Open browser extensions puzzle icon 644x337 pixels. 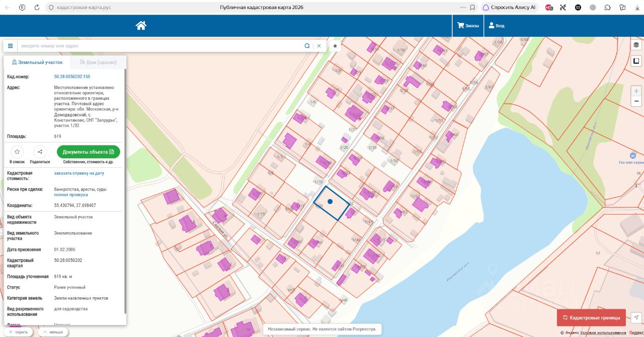pyautogui.click(x=608, y=8)
